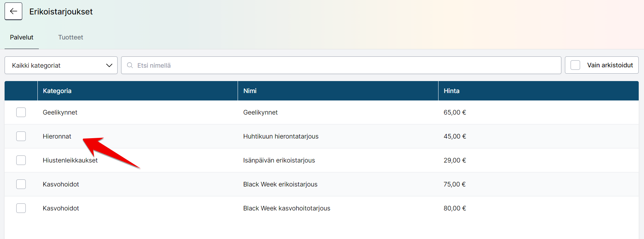Switch to the Tuotteet tab

(x=71, y=37)
